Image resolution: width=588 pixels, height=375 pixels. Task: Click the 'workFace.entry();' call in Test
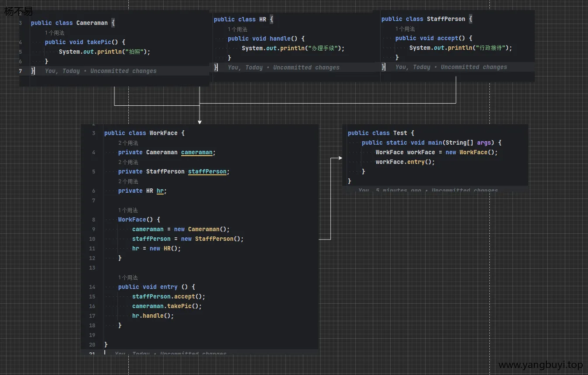tap(405, 162)
